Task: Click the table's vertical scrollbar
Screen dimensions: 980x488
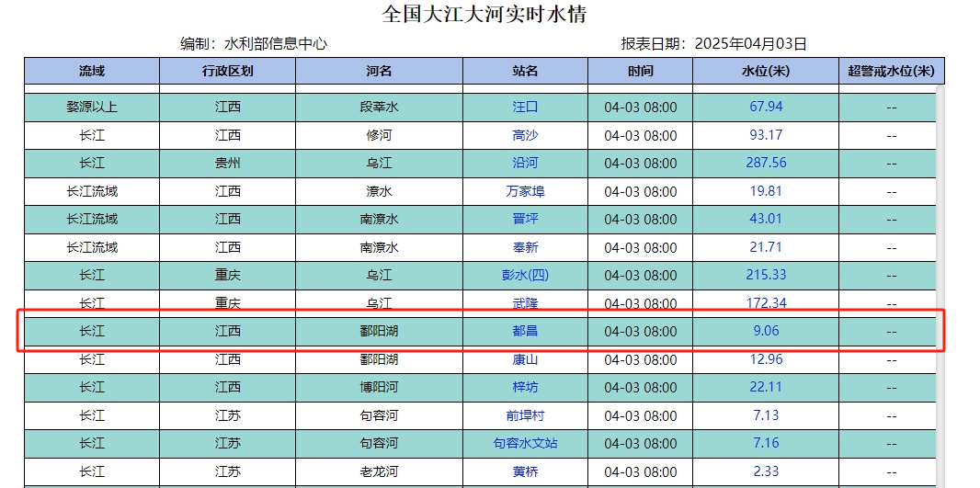Action: [940, 286]
